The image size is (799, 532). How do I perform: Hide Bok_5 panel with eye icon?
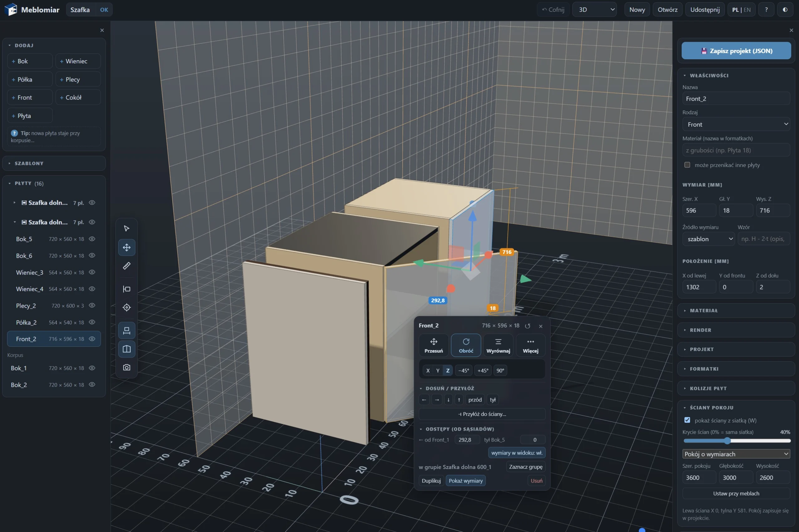(92, 239)
